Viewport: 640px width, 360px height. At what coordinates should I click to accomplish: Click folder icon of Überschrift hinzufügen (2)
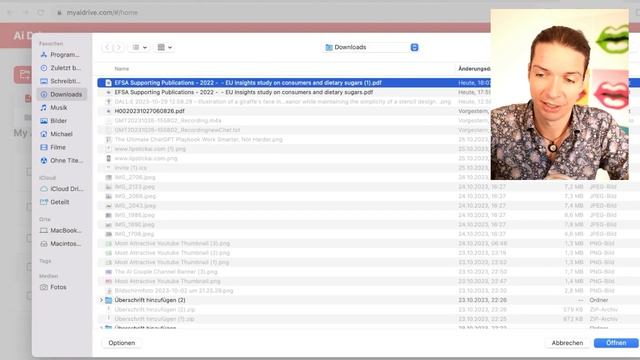109,300
